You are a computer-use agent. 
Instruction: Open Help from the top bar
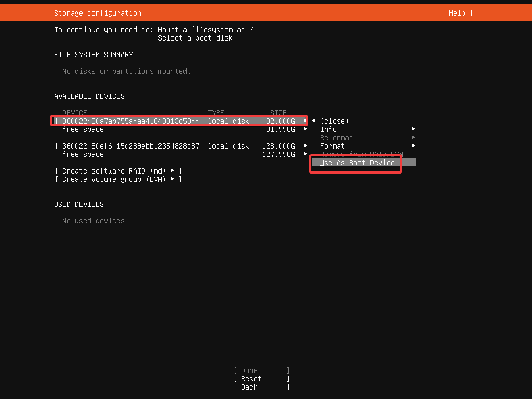456,12
